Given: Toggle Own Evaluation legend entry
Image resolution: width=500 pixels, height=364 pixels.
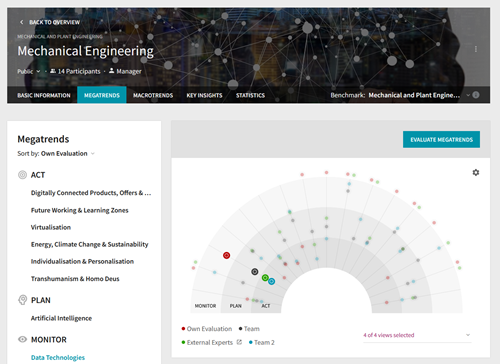Looking at the screenshot, I should (207, 329).
